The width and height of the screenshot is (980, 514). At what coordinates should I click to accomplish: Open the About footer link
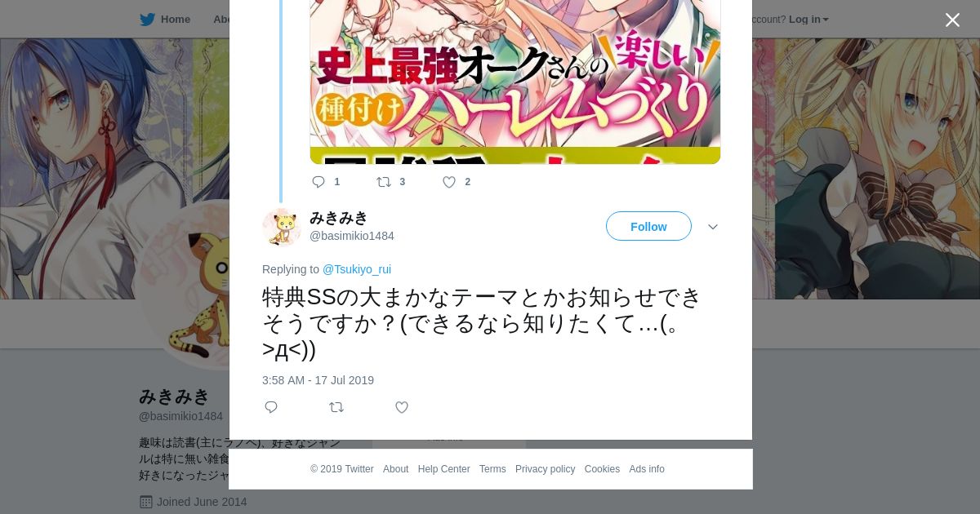(x=395, y=469)
